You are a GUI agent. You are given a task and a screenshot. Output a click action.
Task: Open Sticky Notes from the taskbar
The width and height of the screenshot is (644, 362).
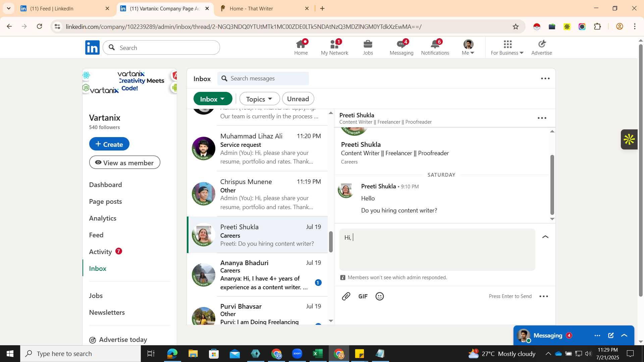click(x=359, y=354)
